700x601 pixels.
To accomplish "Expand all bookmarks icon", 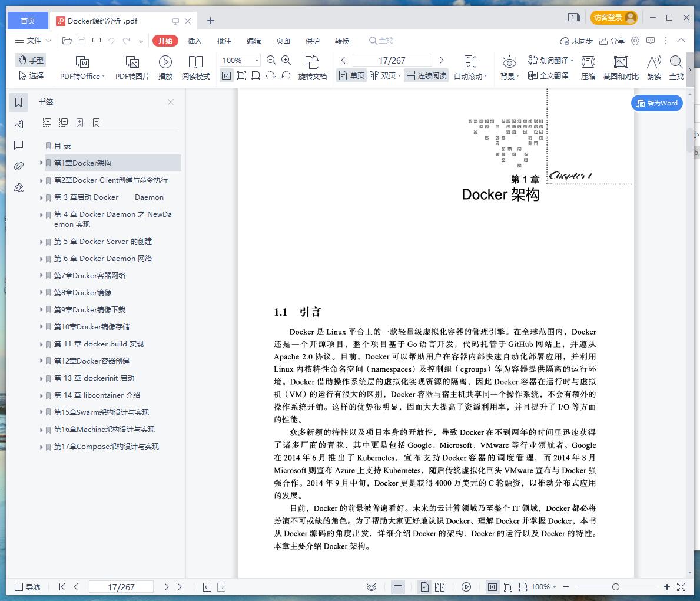I will coord(47,123).
